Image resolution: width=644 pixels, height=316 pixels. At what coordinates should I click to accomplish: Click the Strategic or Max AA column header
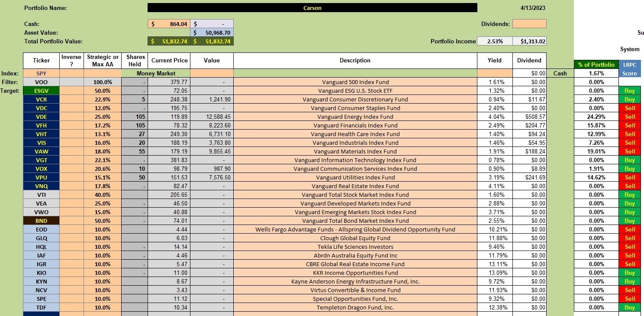pyautogui.click(x=103, y=61)
